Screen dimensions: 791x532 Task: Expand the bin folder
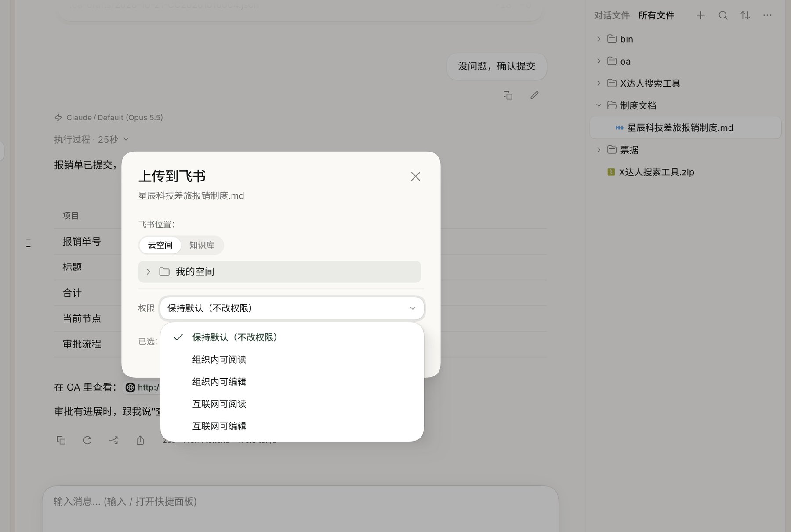599,39
